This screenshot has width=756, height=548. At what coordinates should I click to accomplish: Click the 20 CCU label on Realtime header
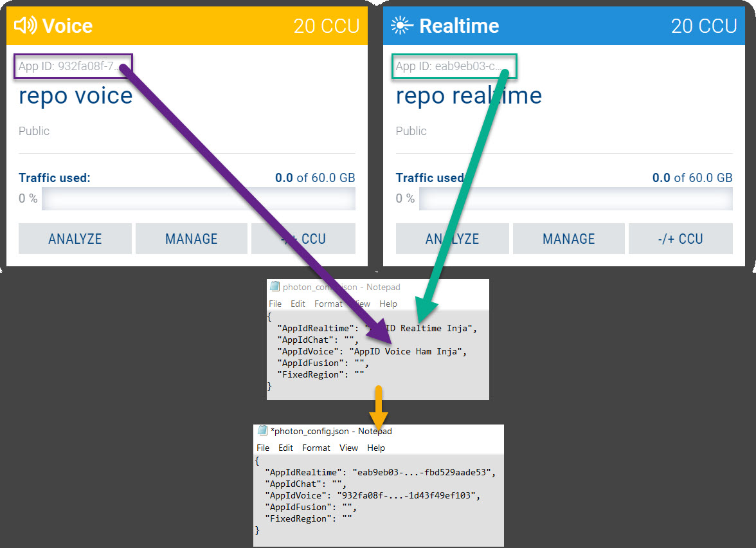tap(704, 26)
